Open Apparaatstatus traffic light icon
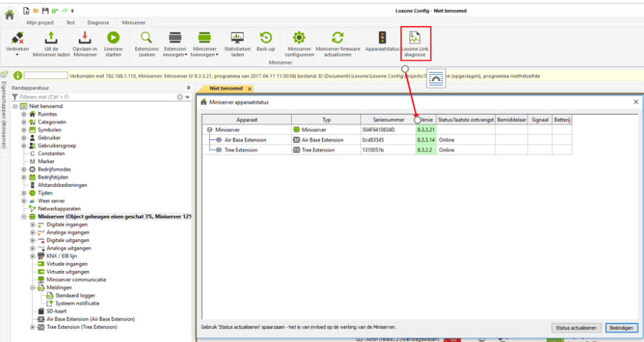Viewport: 644px width, 342px height. coord(382,37)
